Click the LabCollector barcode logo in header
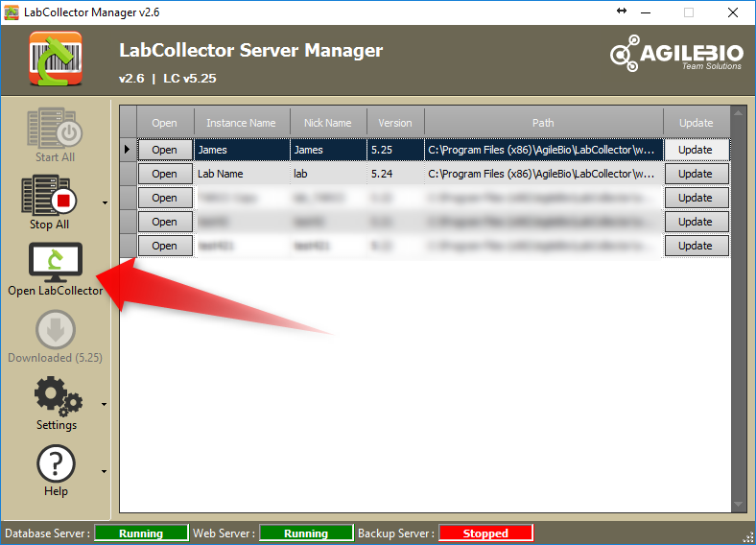This screenshot has width=756, height=545. [x=56, y=59]
